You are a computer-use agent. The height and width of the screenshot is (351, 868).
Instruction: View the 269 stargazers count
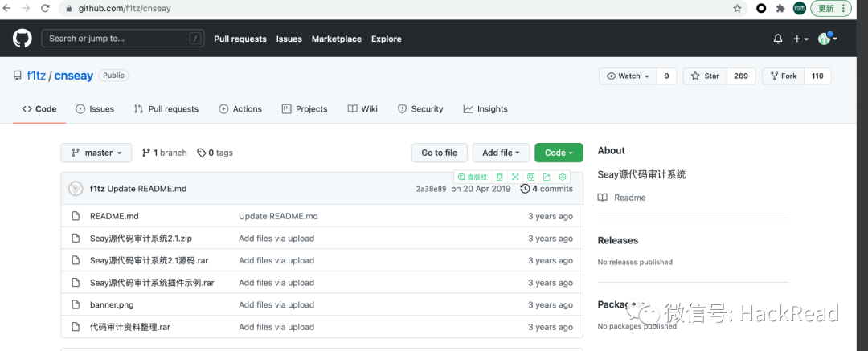(x=741, y=76)
